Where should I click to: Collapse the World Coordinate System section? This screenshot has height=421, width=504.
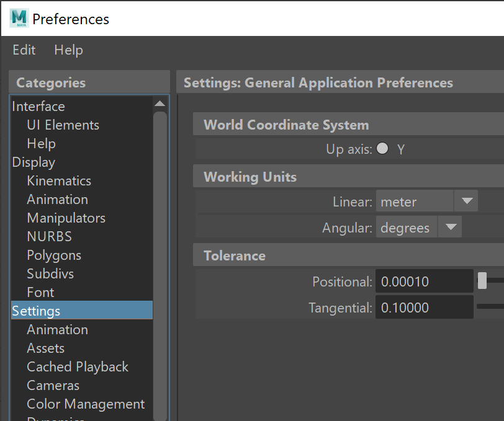click(x=286, y=125)
